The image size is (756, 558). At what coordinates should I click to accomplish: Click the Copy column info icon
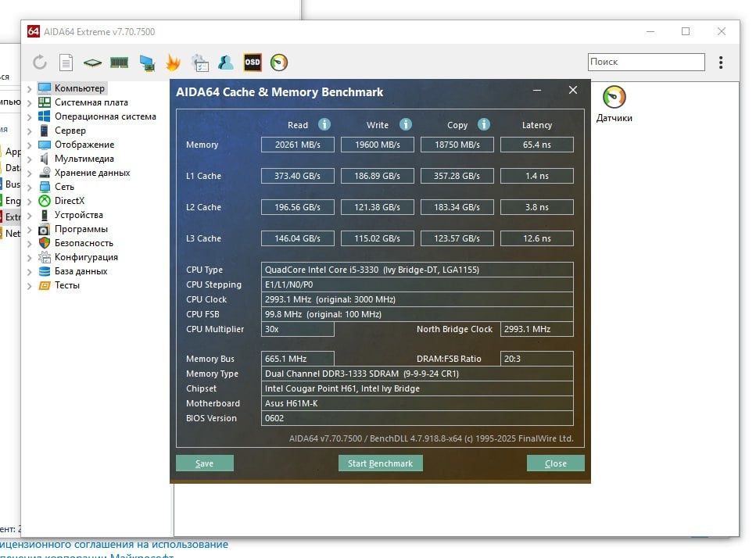[484, 124]
